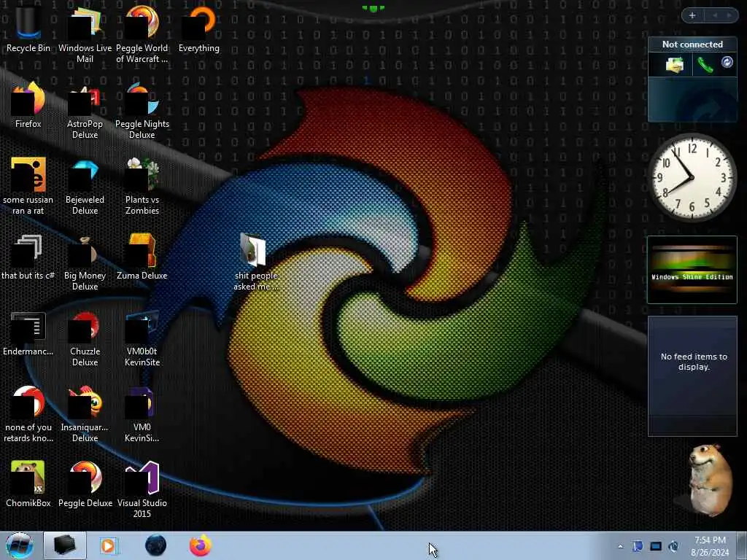Image resolution: width=747 pixels, height=560 pixels.
Task: Click the active black folder taskbar button
Action: point(65,545)
